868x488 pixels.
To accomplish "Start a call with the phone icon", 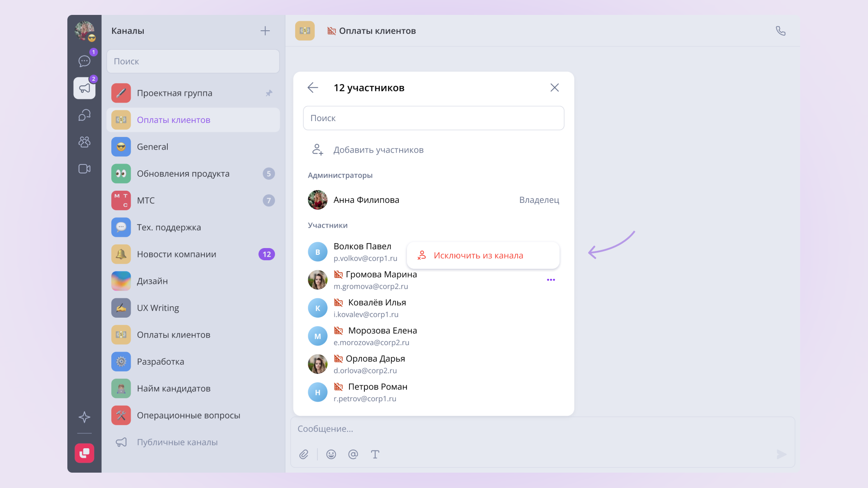I will tap(780, 31).
